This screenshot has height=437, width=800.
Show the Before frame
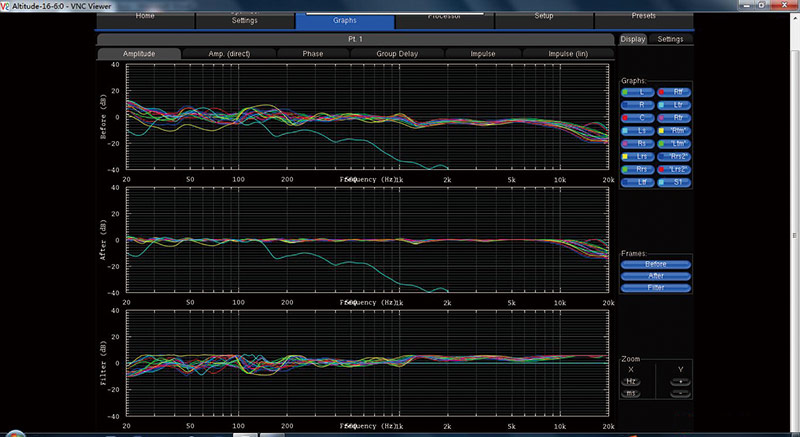pos(656,264)
